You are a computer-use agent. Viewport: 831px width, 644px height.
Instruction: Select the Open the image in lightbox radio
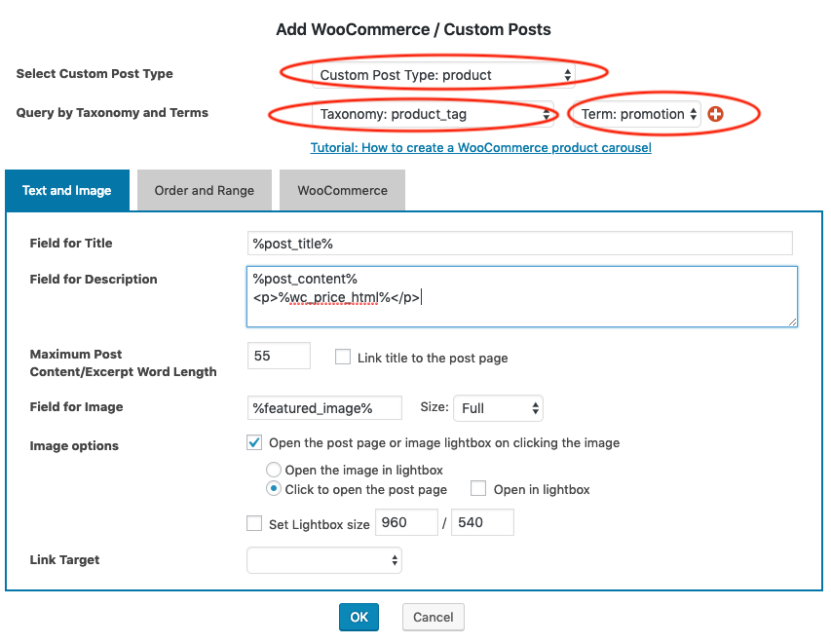273,469
